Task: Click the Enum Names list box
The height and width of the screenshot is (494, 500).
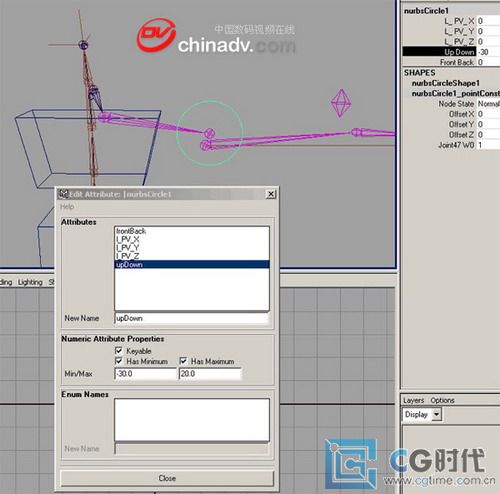Action: (x=192, y=420)
